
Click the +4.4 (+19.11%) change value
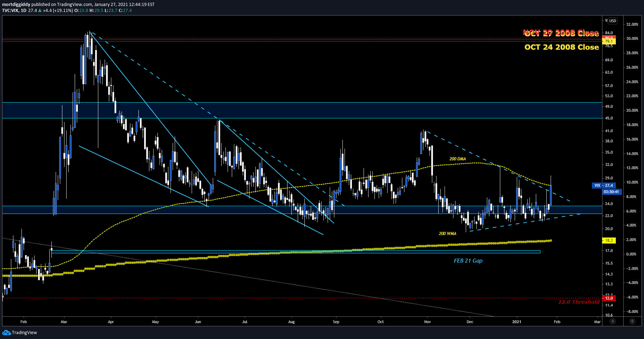tap(58, 11)
